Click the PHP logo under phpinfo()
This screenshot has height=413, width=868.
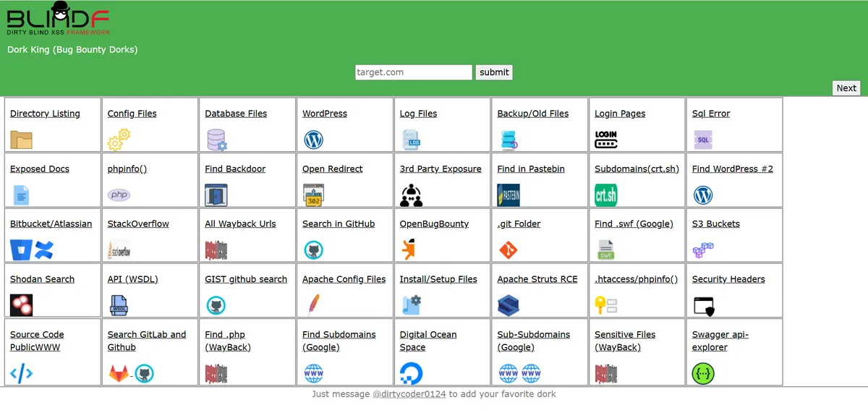point(119,195)
